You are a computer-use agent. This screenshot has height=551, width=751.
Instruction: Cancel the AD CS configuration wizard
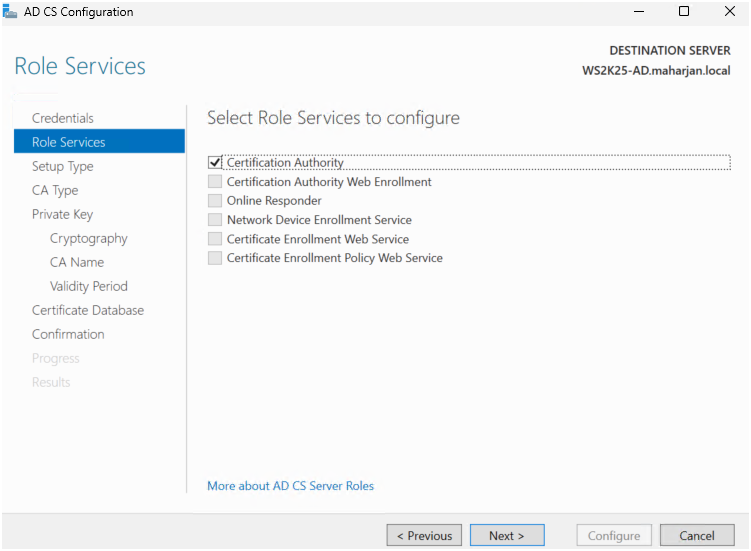(x=697, y=535)
